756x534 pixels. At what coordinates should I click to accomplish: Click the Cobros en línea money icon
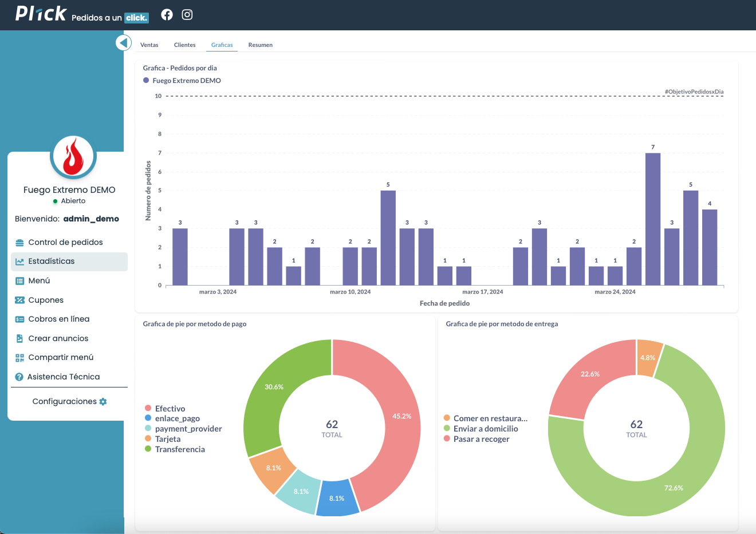coord(19,319)
